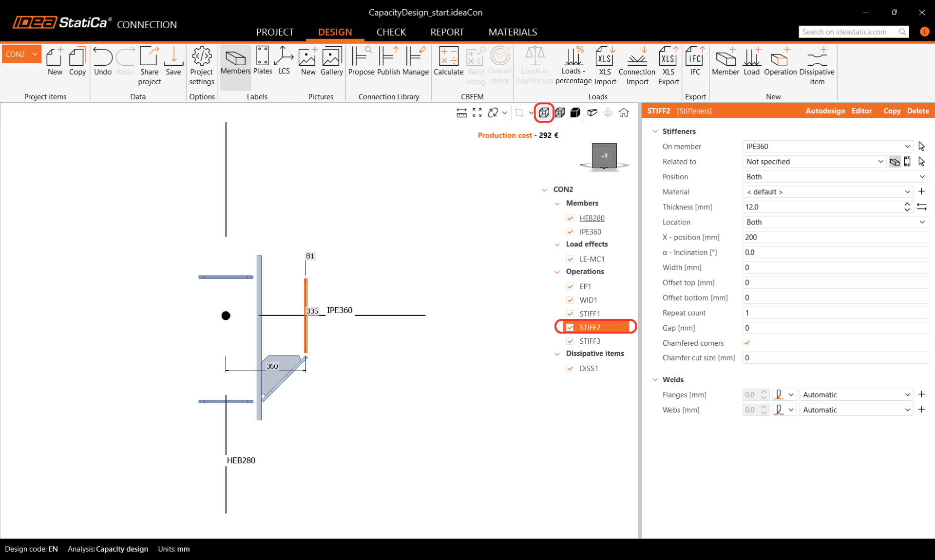Click the X - position input field
Image resolution: width=935 pixels, height=560 pixels.
(835, 237)
